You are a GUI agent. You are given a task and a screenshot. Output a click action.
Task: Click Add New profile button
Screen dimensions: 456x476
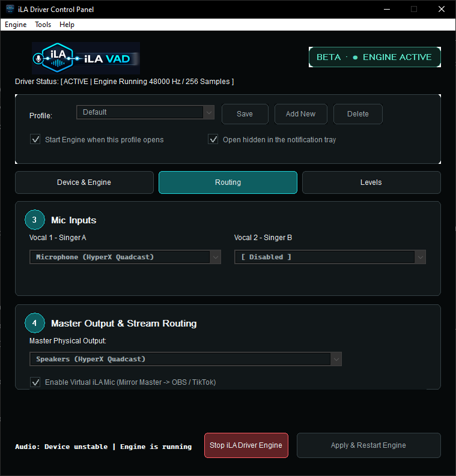click(x=300, y=114)
